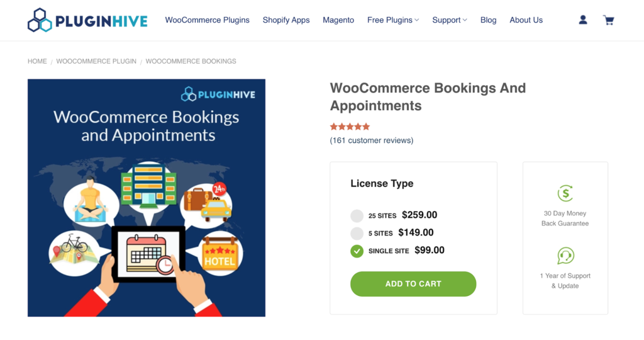Click the five-star rating icons
Viewport: 644px width, 340px height.
coord(350,127)
